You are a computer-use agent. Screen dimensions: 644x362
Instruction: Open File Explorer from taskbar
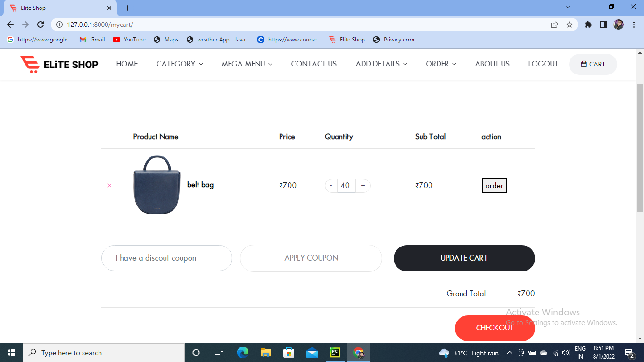coord(266,353)
